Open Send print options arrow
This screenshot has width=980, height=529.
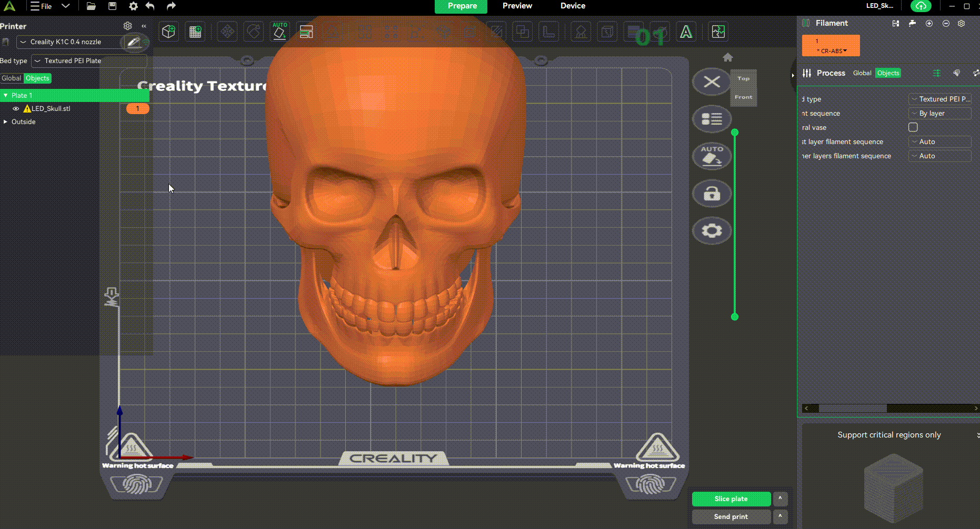pyautogui.click(x=780, y=516)
